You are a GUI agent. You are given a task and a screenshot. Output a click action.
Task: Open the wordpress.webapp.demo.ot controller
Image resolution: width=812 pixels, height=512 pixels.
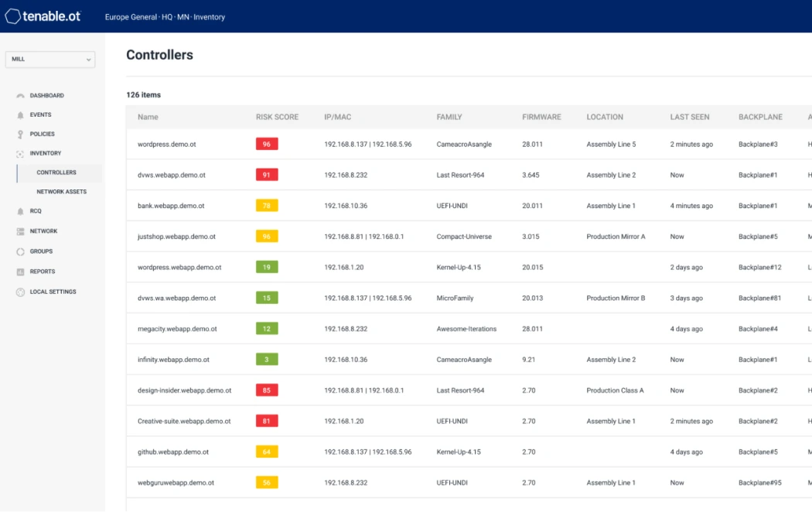[179, 268]
